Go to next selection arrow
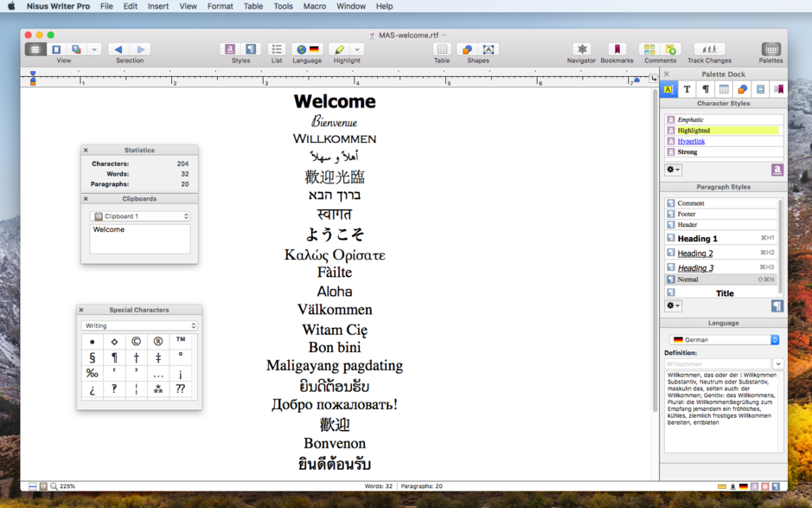The height and width of the screenshot is (508, 812). tap(140, 49)
